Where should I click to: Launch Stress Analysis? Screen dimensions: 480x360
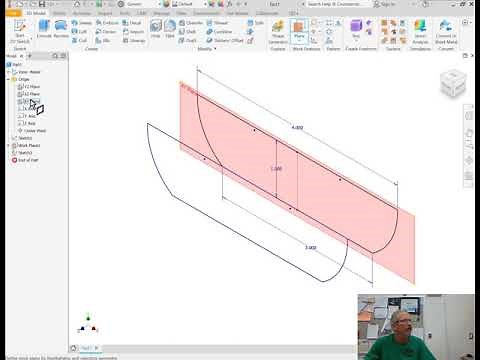point(420,32)
